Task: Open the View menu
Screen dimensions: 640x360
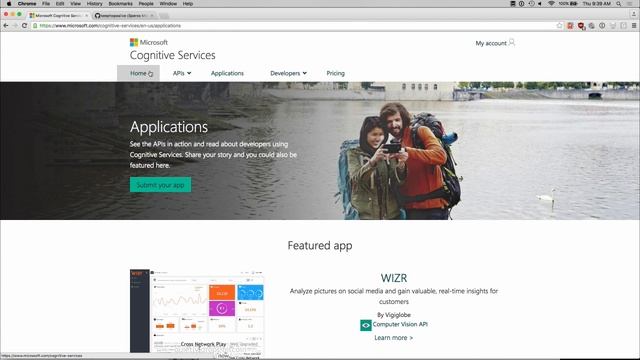Action: (x=76, y=4)
